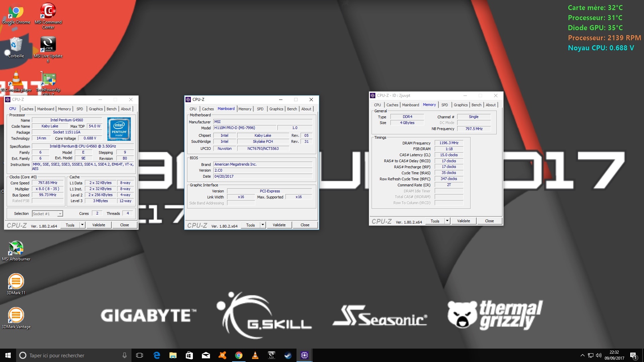Screen dimensions: 644x362
Task: Click Validate in right CPU-Z window
Action: pyautogui.click(x=464, y=221)
